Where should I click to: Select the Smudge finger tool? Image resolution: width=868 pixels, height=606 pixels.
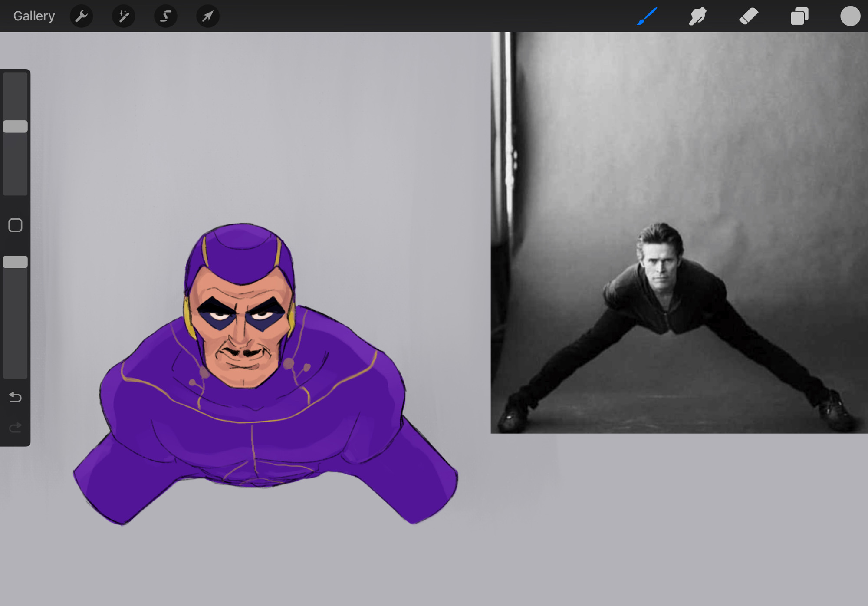697,16
